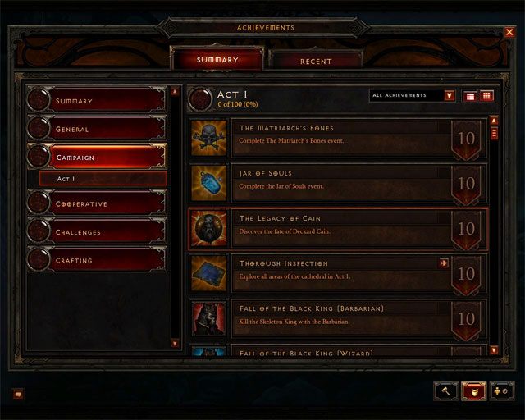Screen dimensions: 525x420
Task: Switch to list view layout
Action: [x=470, y=97]
